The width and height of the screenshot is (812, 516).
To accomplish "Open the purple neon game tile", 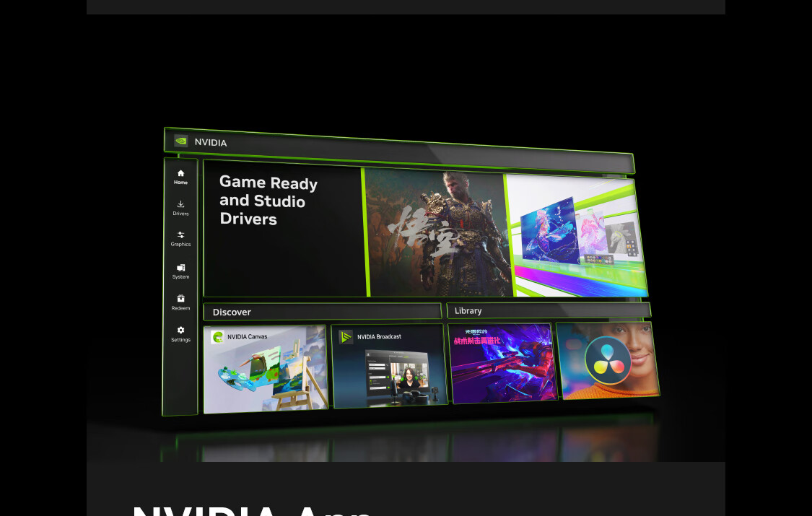I will pyautogui.click(x=502, y=363).
